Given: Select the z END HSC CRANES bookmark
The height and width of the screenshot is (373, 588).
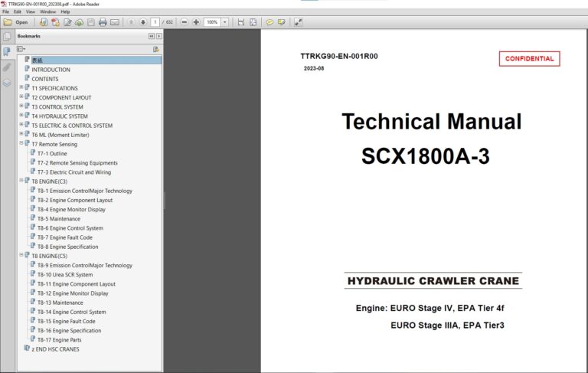Looking at the screenshot, I should pyautogui.click(x=55, y=349).
